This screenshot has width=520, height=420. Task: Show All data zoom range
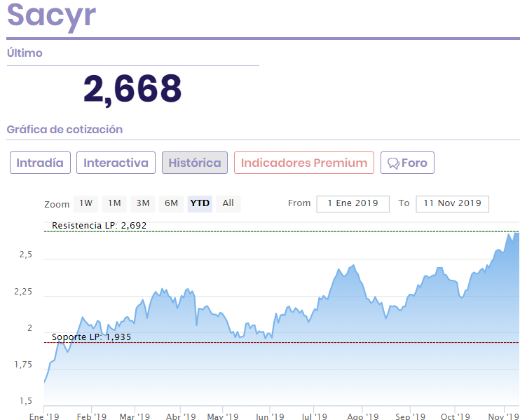[228, 203]
